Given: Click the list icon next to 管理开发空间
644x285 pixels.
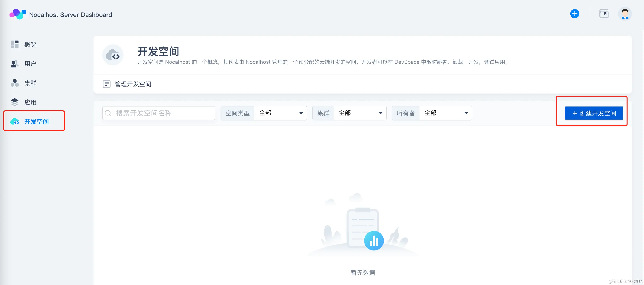Looking at the screenshot, I should 106,84.
